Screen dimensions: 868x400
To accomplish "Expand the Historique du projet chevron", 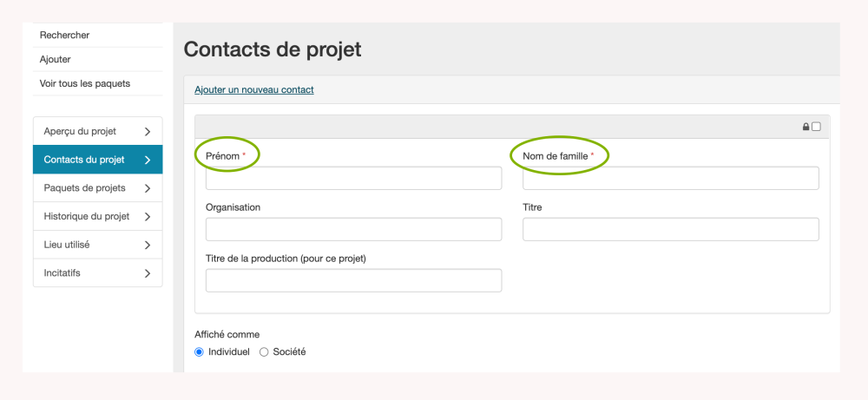I will pyautogui.click(x=148, y=217).
